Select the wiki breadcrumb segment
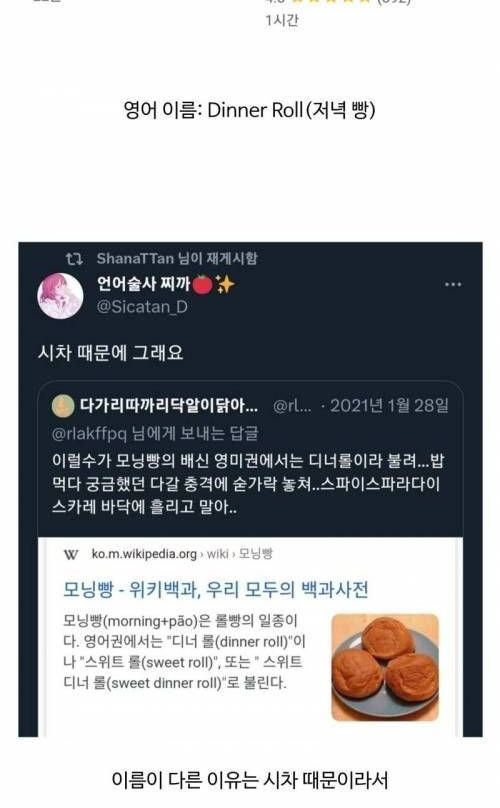The width and height of the screenshot is (500, 808). point(218,554)
